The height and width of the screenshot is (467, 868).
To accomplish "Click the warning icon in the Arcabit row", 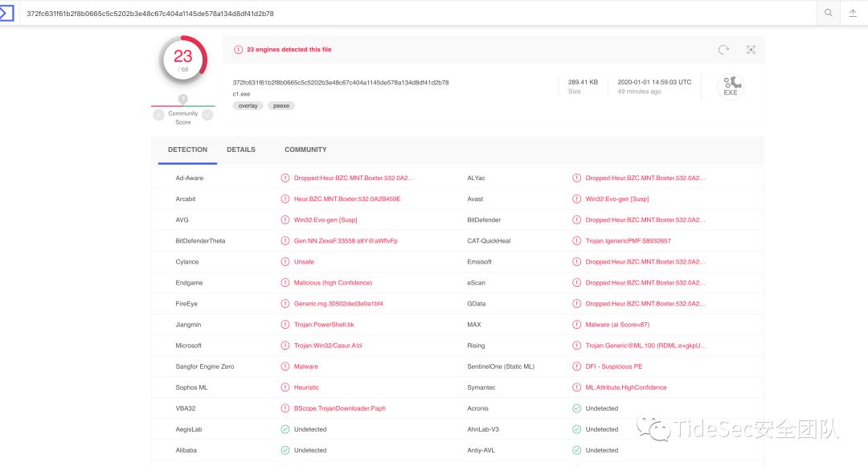I will click(285, 199).
